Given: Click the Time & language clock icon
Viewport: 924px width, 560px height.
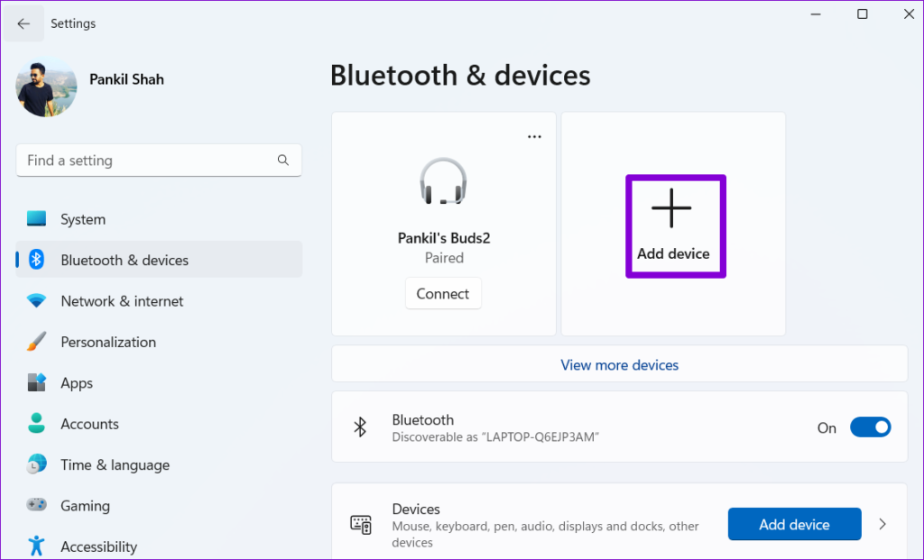Looking at the screenshot, I should (38, 464).
